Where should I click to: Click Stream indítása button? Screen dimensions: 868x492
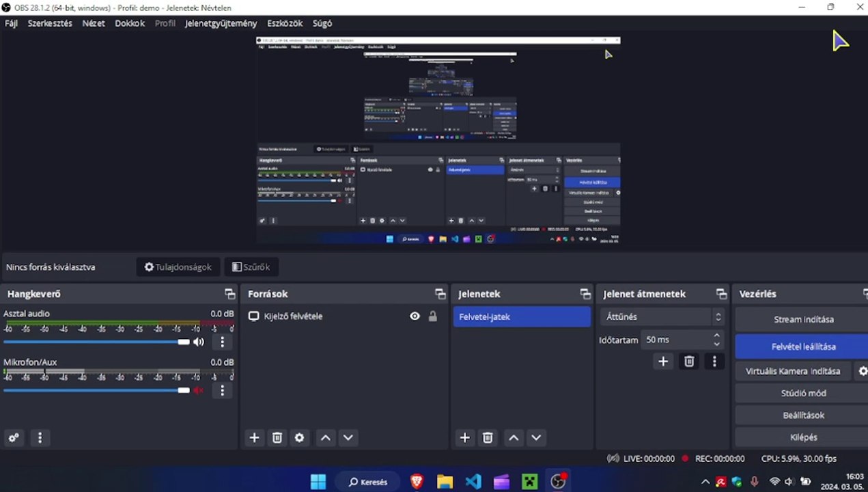tap(803, 319)
